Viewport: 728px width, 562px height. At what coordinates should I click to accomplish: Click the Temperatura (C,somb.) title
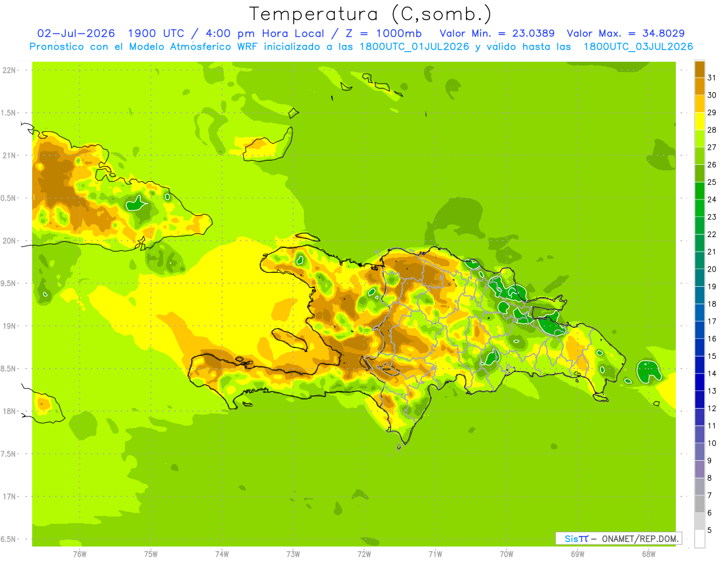(371, 14)
